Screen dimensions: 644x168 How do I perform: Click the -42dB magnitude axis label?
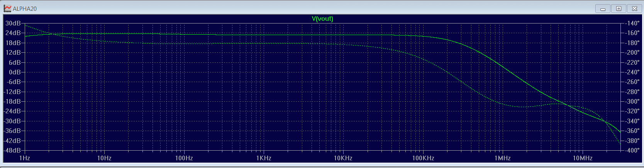point(12,141)
